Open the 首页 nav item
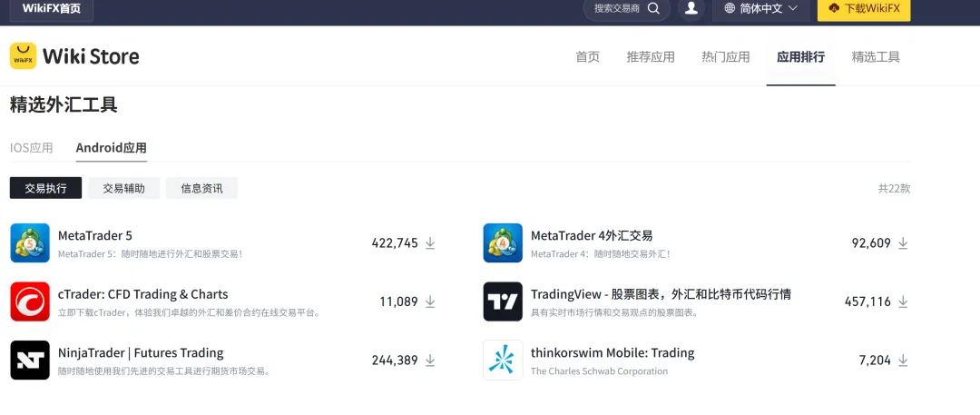The width and height of the screenshot is (980, 415). tap(587, 57)
